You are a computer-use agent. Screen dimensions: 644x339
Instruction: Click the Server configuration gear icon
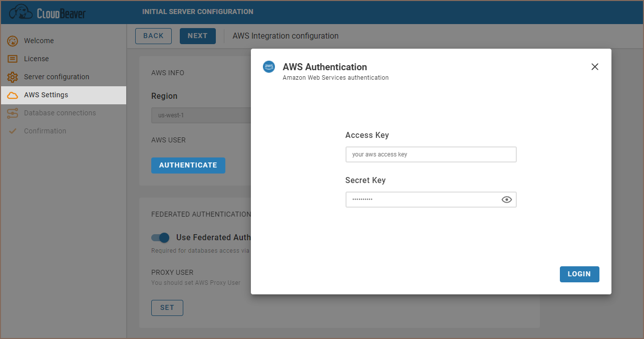coord(13,77)
